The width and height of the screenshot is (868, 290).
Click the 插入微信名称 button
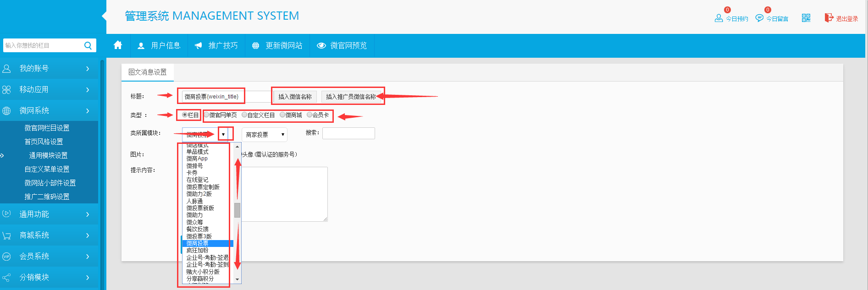[x=295, y=97]
